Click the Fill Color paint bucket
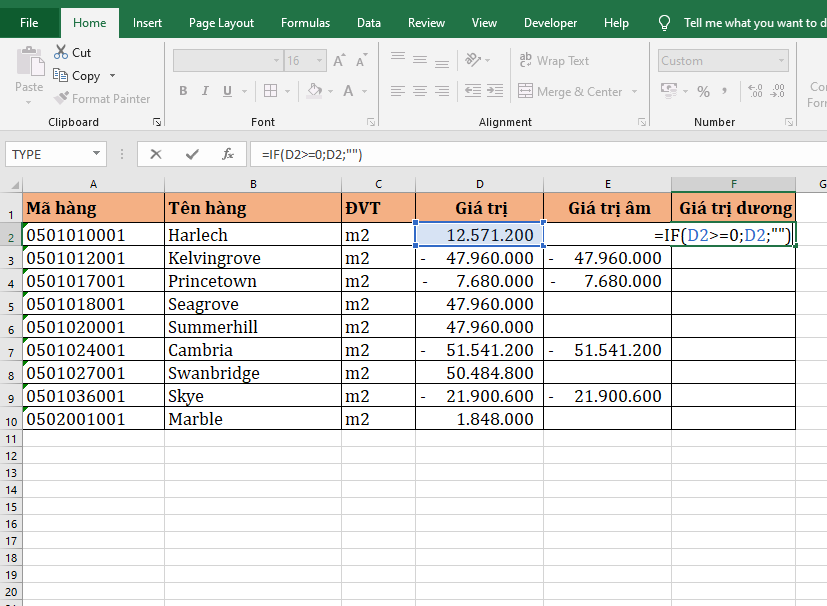 point(314,91)
